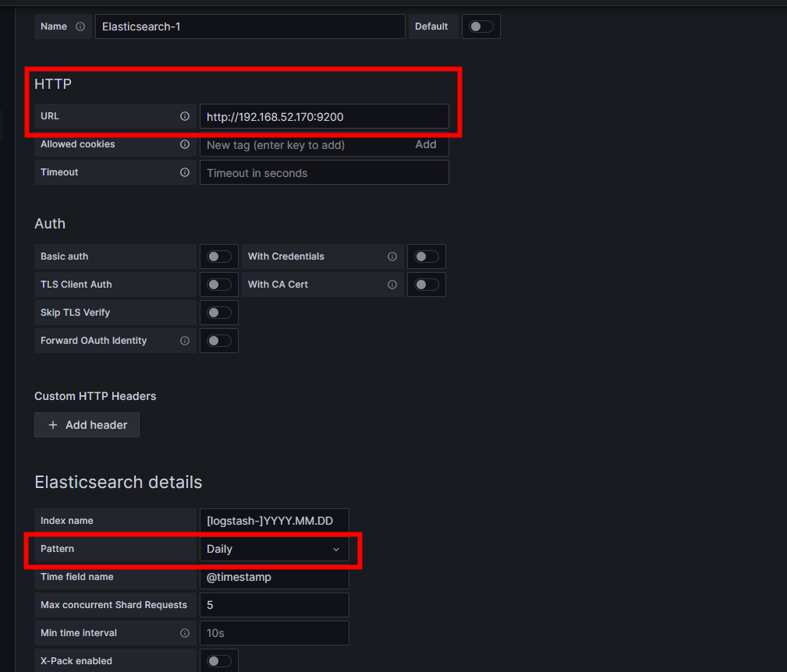The image size is (787, 672).
Task: Turn on With CA Cert toggle
Action: pos(426,285)
